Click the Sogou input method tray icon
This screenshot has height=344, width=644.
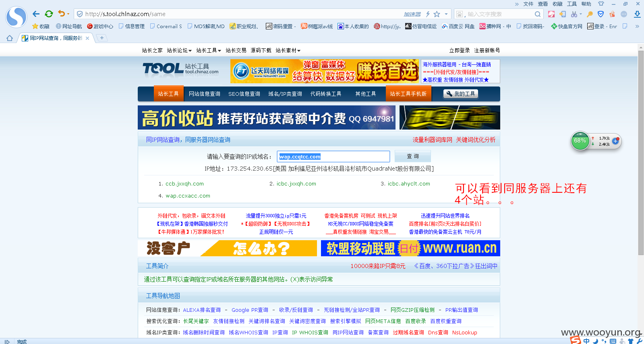coord(576,340)
